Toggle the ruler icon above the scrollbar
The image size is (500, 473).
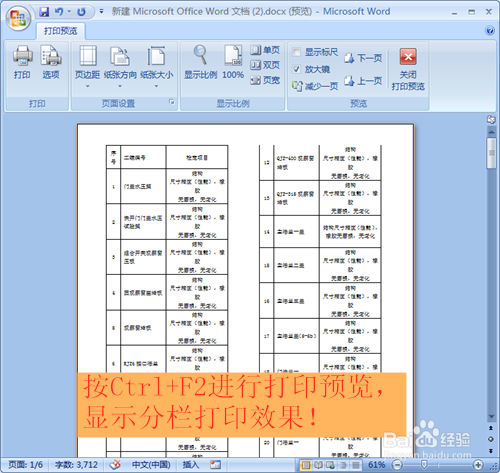(491, 120)
